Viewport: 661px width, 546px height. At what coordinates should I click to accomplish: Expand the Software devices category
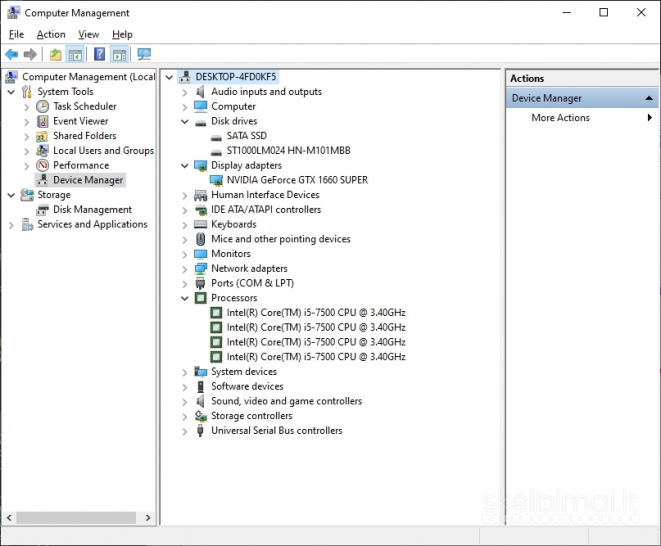coord(185,387)
